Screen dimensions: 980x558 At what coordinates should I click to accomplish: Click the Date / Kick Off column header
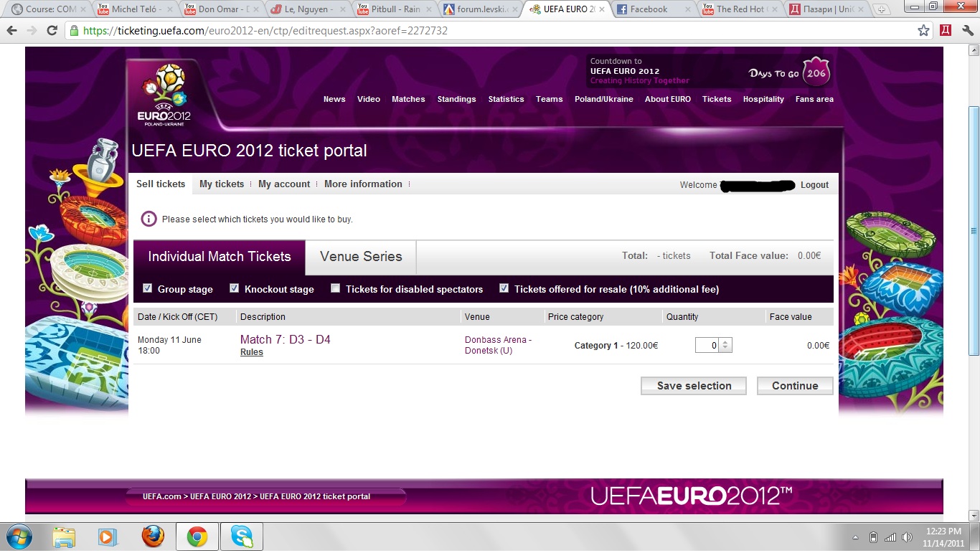177,316
